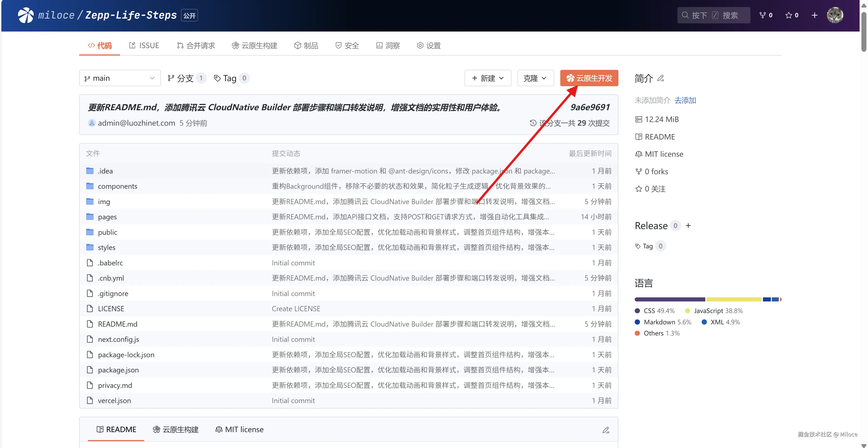Click the 去添加 link under 简介

coord(685,100)
